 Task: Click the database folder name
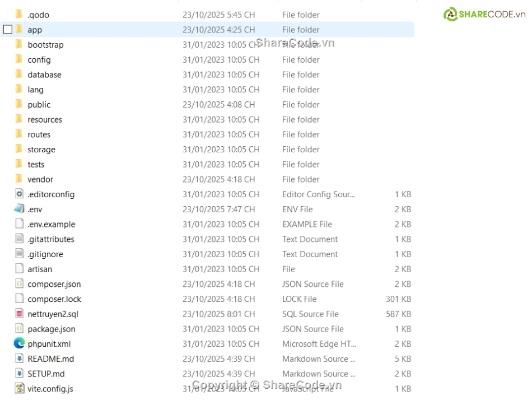[x=44, y=75]
